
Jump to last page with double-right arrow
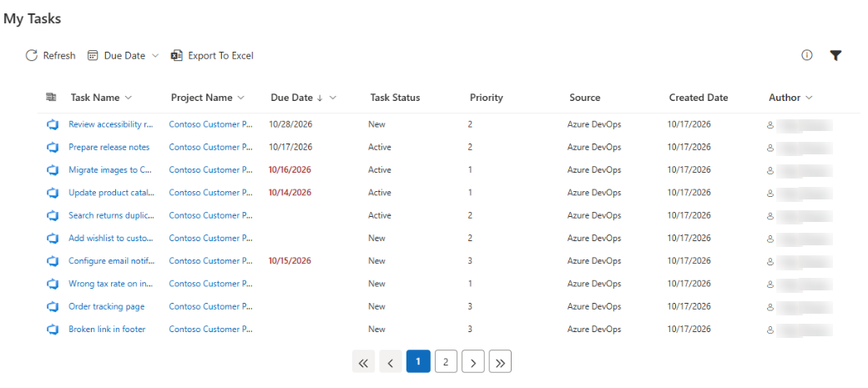click(501, 361)
